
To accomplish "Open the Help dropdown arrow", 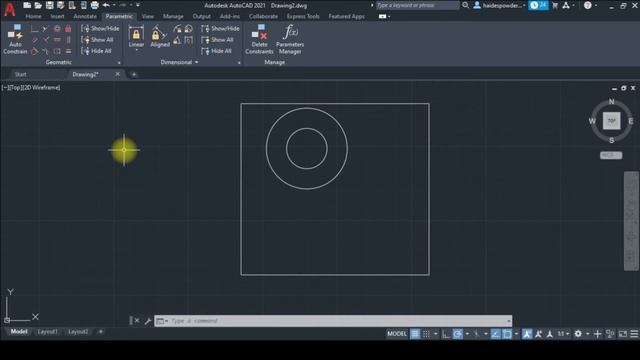I will [x=596, y=5].
